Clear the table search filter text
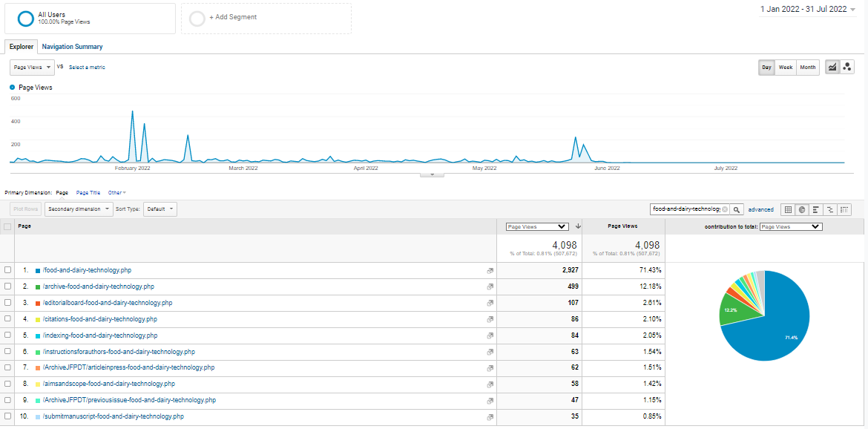 (x=725, y=210)
